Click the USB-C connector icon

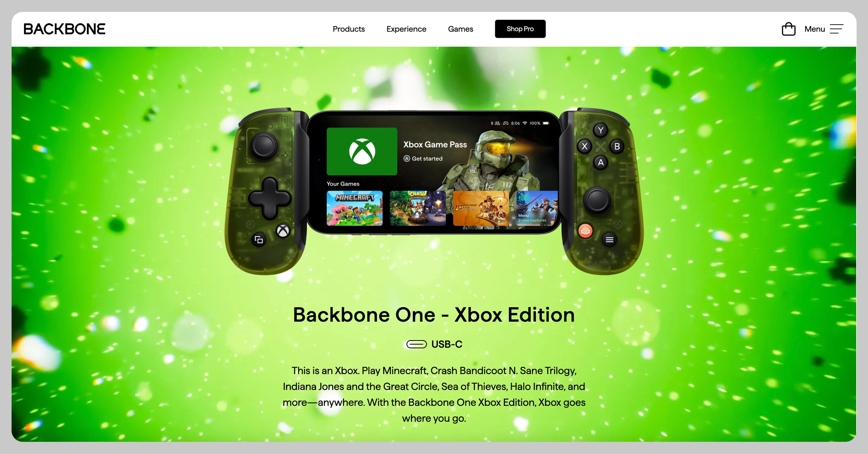click(x=417, y=344)
